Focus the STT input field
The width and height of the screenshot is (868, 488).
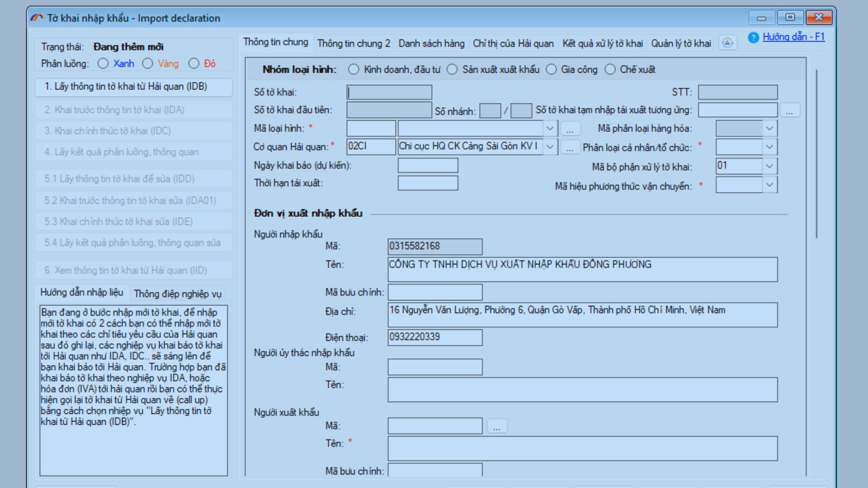pos(738,92)
